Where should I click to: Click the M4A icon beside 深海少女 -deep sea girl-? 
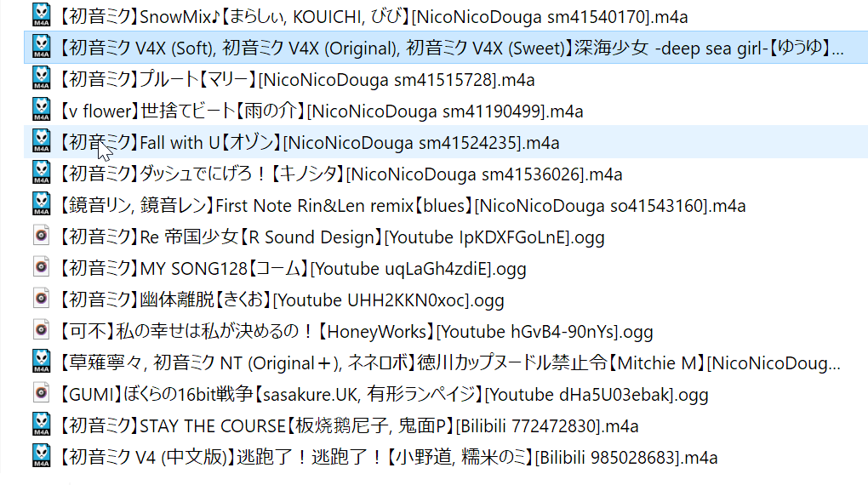point(42,47)
